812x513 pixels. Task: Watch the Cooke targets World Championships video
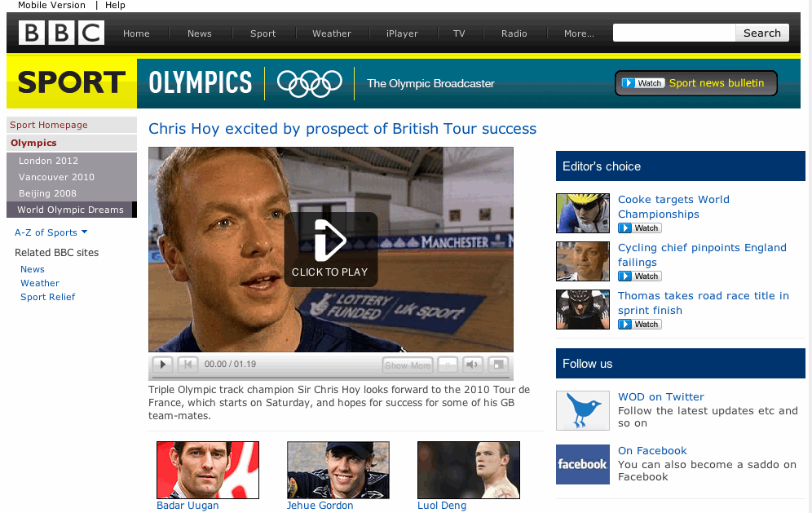point(640,228)
